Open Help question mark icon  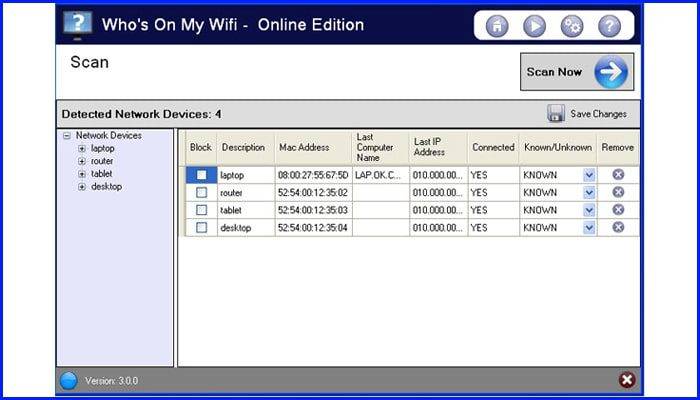click(x=609, y=26)
